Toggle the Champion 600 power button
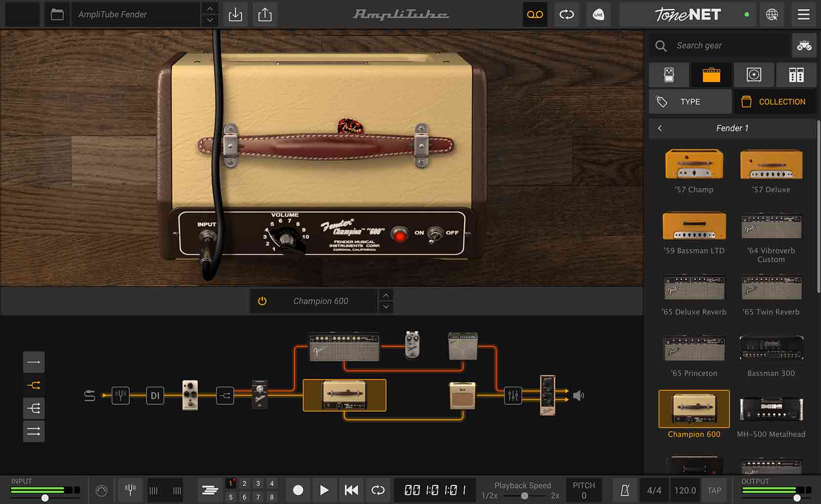 [x=262, y=301]
